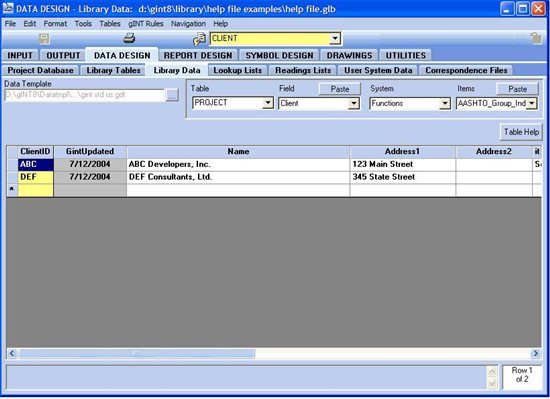Open the CLIENT table selector dropdown

(335, 38)
